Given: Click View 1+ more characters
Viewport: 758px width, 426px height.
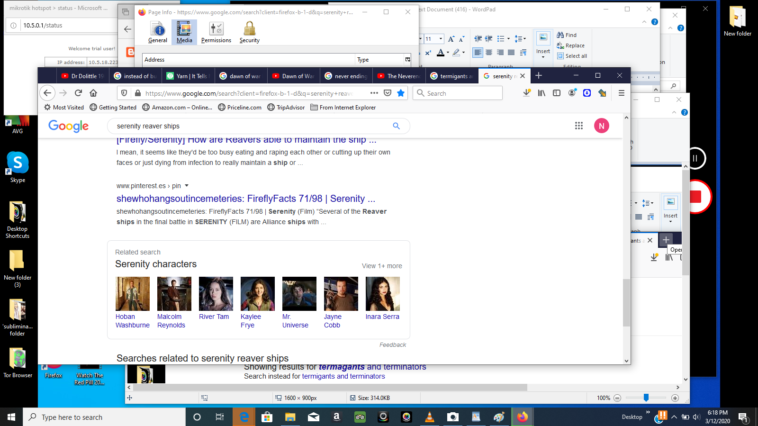Looking at the screenshot, I should point(381,266).
